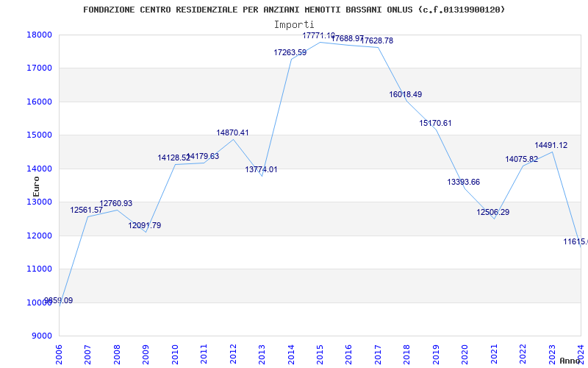Click x-axis year 2013
This screenshot has width=588, height=368.
262,355
